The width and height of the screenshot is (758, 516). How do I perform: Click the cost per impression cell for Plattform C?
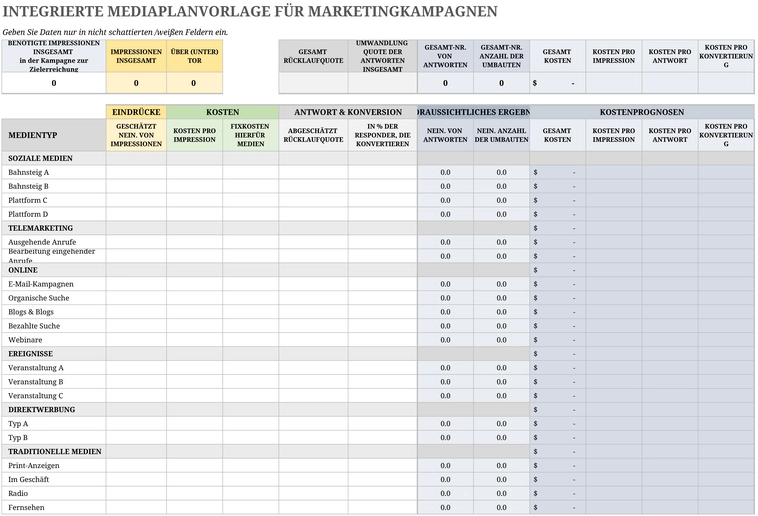coord(194,200)
